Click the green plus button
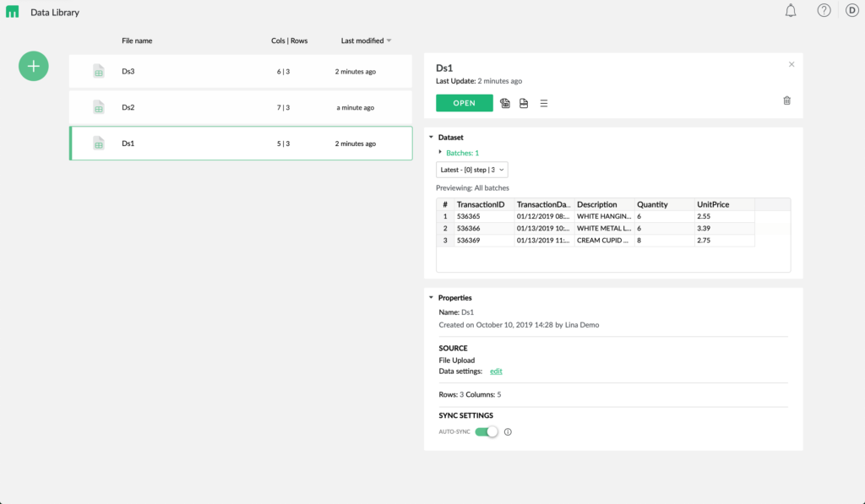The image size is (865, 504). click(x=33, y=66)
